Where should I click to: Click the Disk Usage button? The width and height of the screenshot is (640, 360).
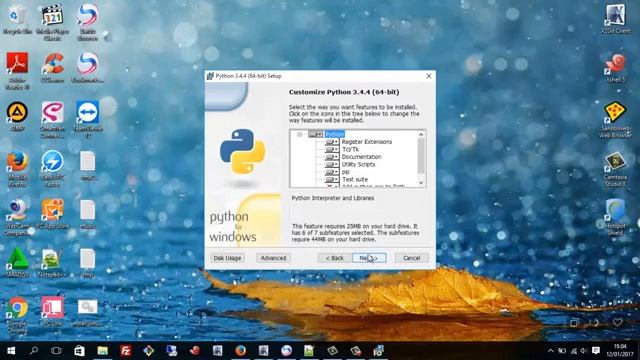point(227,258)
